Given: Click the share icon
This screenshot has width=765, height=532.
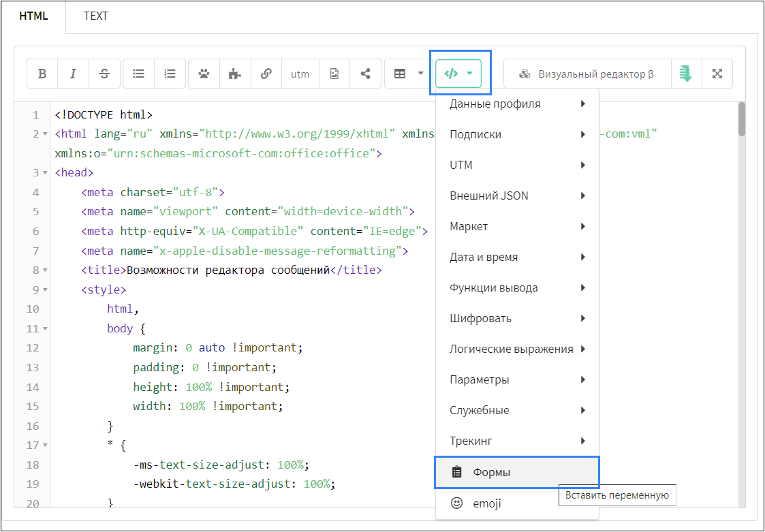Looking at the screenshot, I should point(365,74).
